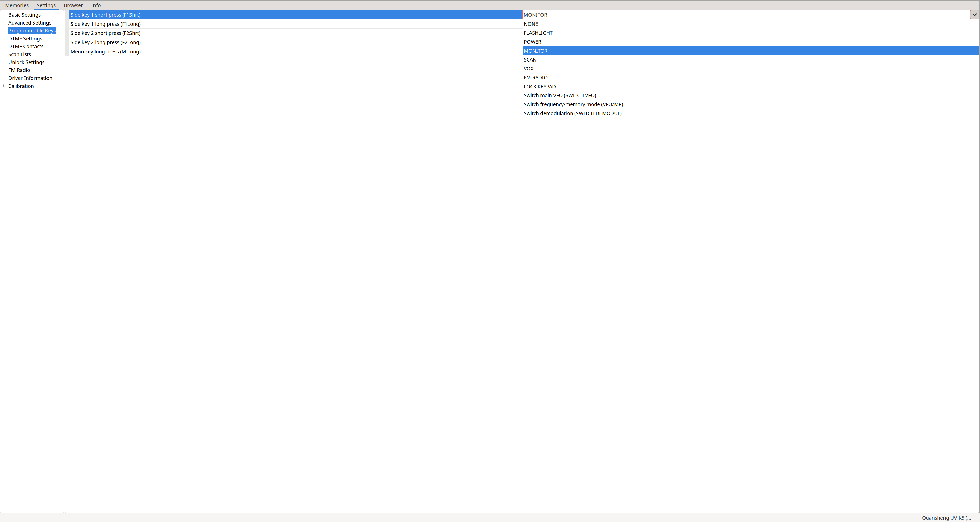Image resolution: width=980 pixels, height=522 pixels.
Task: Select Switch frequency/memory mode (VFO/MR)
Action: (573, 105)
